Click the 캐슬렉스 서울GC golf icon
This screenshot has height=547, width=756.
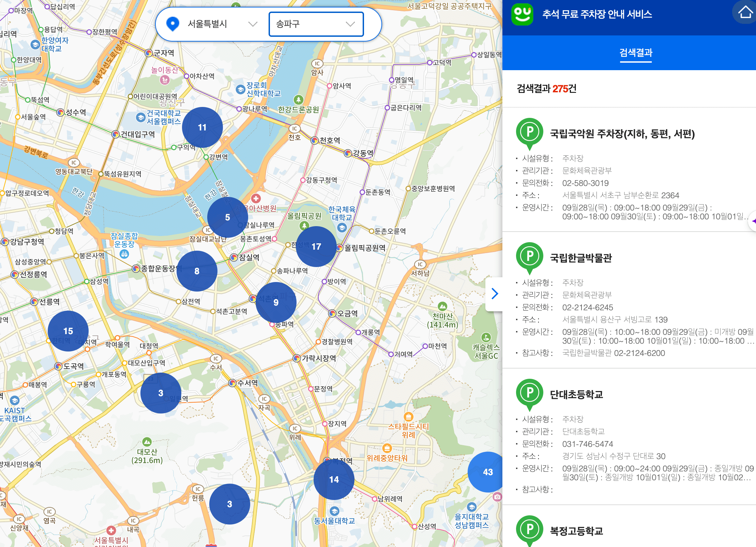pyautogui.click(x=486, y=338)
